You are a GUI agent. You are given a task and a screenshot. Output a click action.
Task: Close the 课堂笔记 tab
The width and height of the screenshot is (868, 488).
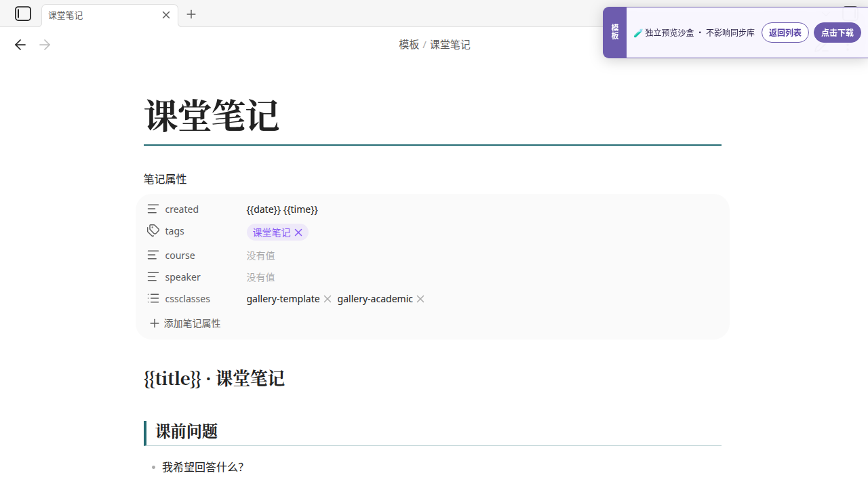(166, 15)
